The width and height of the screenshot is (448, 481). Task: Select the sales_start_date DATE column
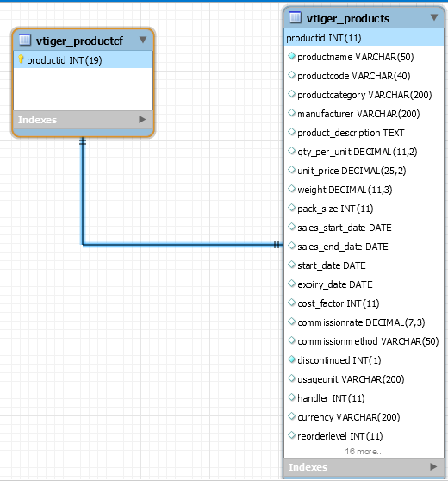click(x=364, y=228)
